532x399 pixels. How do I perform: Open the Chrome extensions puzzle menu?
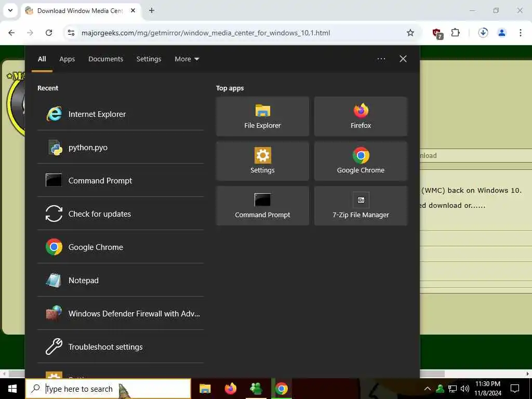pyautogui.click(x=455, y=33)
